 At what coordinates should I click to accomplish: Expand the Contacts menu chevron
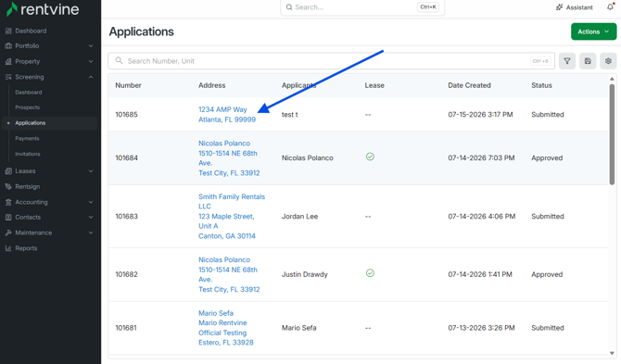point(91,218)
